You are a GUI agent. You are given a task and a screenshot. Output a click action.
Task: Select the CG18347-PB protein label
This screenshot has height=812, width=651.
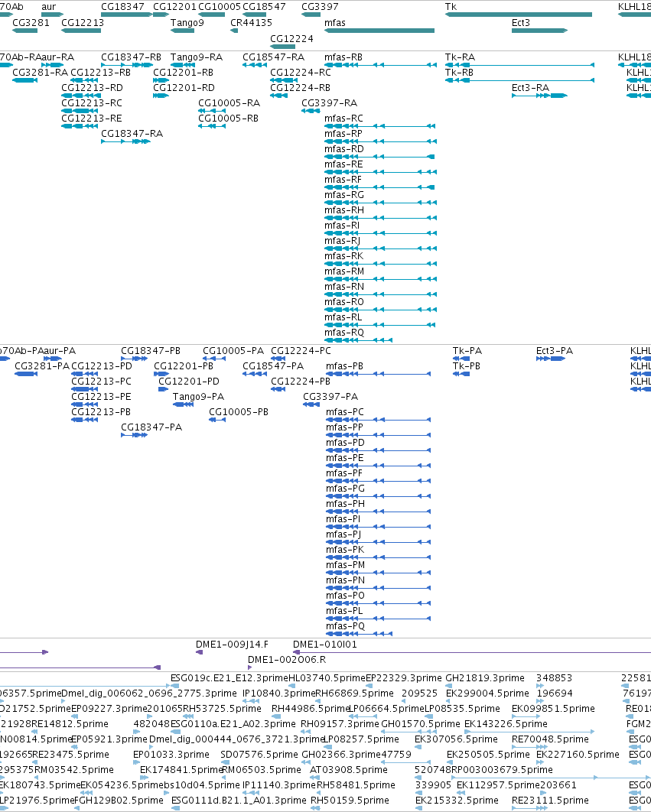151,351
